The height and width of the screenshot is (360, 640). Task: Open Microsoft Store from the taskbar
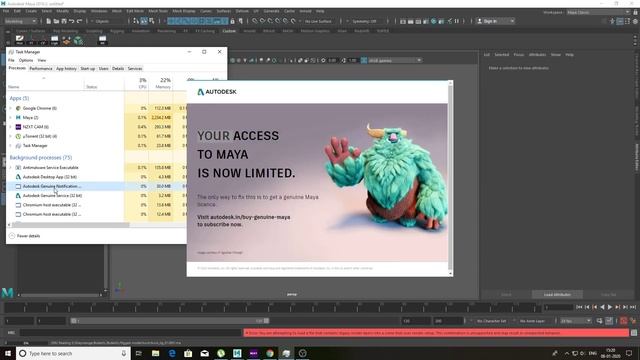coord(188,353)
